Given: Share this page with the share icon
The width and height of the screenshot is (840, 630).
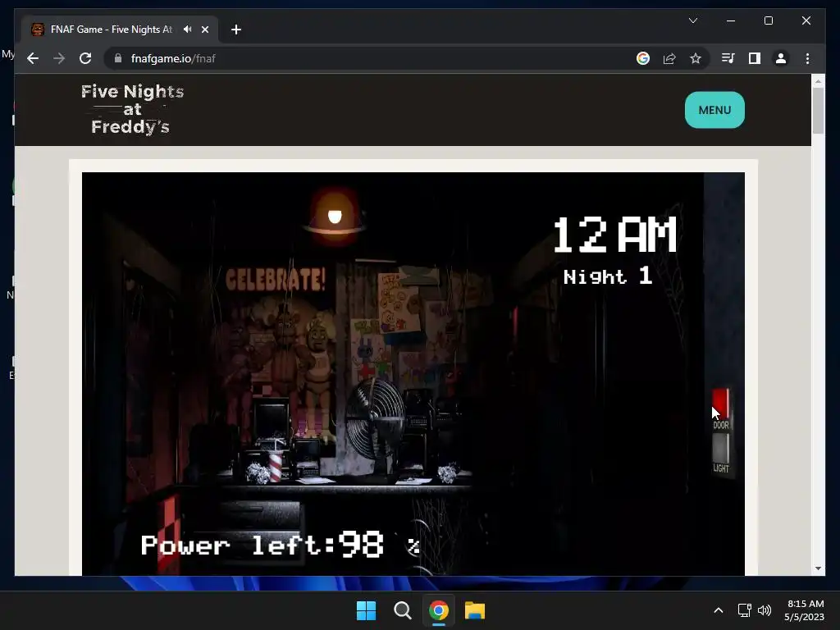Looking at the screenshot, I should [669, 58].
